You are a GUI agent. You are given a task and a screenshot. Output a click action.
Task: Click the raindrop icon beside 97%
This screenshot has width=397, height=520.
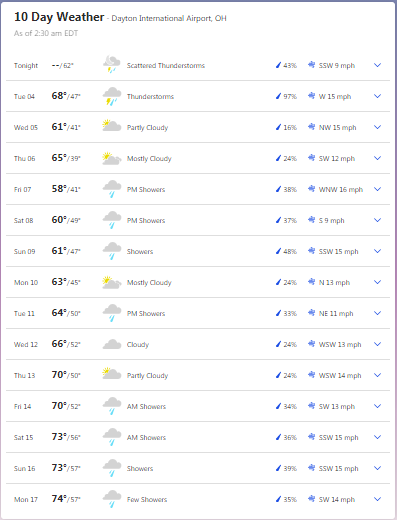click(x=279, y=96)
